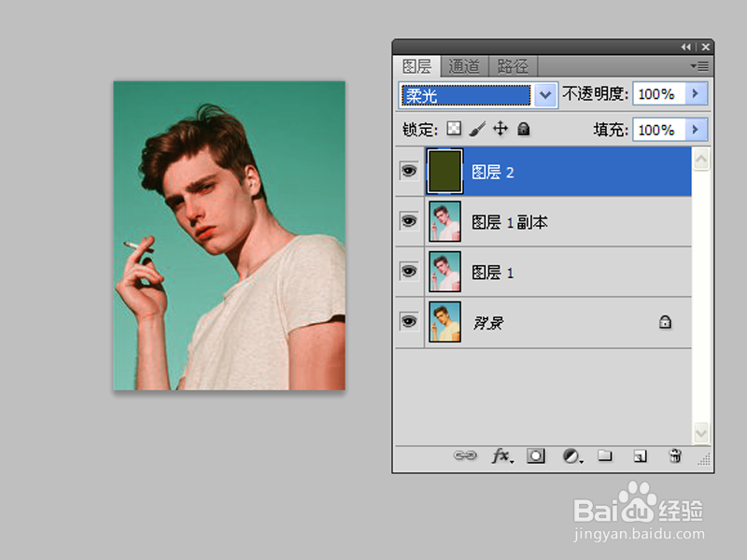747x560 pixels.
Task: Click the 不透明度 100% value field
Action: tap(659, 94)
